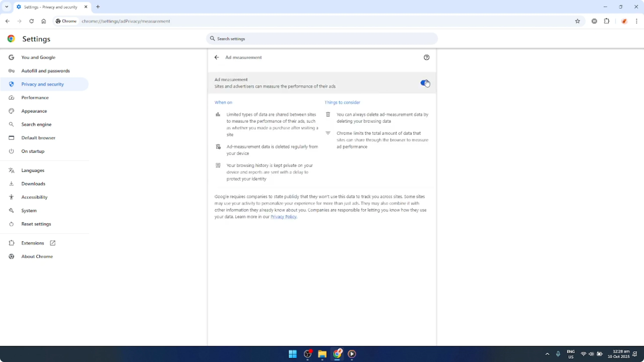The height and width of the screenshot is (362, 644).
Task: Open the Performance settings section
Action: (35, 97)
